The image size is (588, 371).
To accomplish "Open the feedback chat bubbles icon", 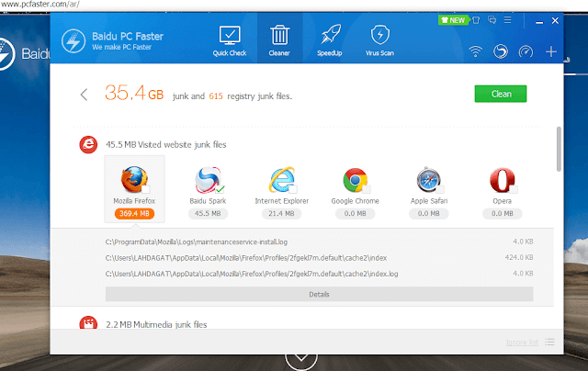I will 492,20.
